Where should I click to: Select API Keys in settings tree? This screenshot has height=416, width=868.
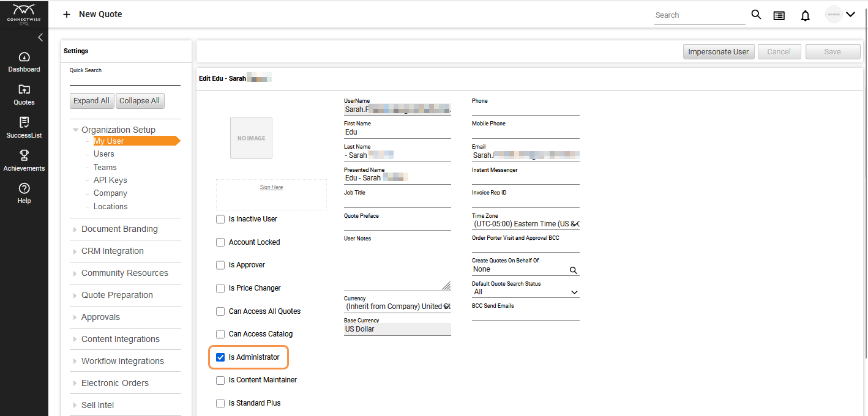coord(110,180)
